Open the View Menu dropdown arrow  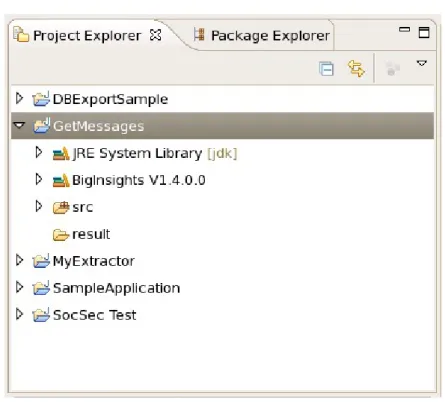(x=422, y=63)
